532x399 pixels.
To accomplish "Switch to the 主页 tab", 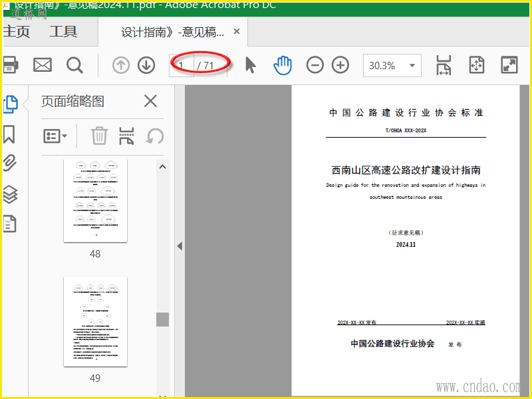I will coord(16,32).
